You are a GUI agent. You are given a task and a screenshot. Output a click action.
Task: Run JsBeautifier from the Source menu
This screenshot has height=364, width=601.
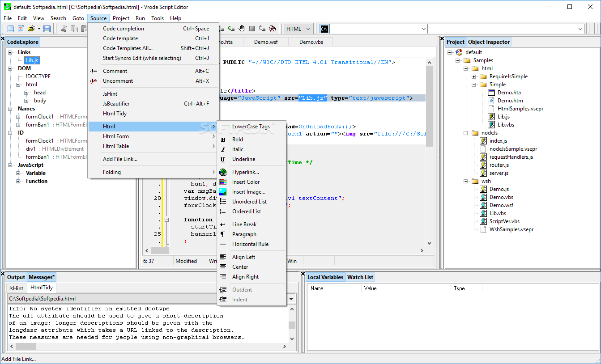[153, 104]
